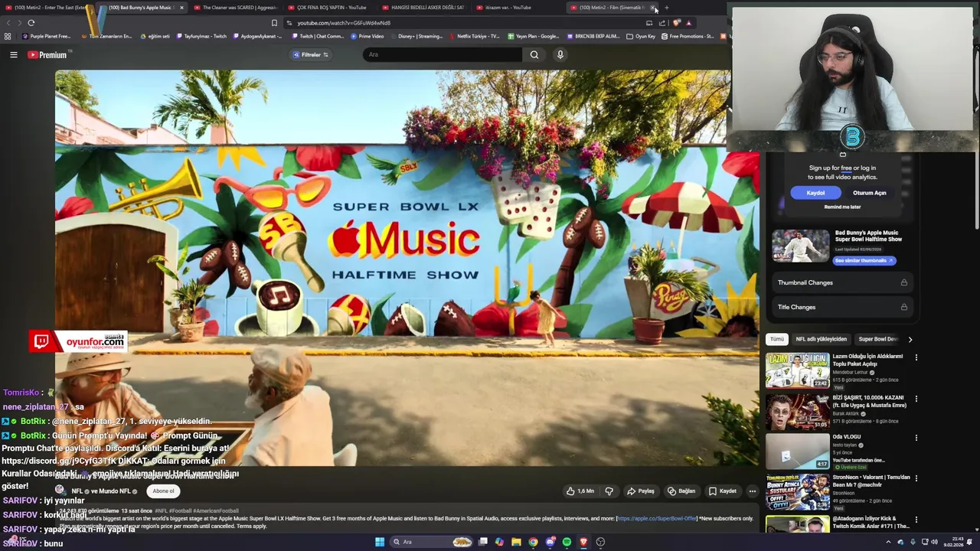The height and width of the screenshot is (551, 980).
Task: Open the browser apps grid icon
Action: 8,36
